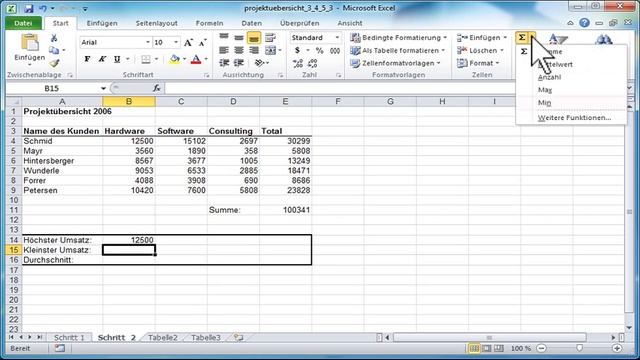Open Zellenformatvorlagen menu
640x360 pixels.
395,63
